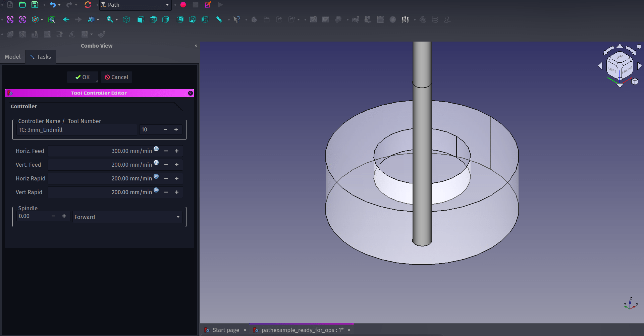Execute the current macro
This screenshot has height=336, width=644.
tap(220, 5)
